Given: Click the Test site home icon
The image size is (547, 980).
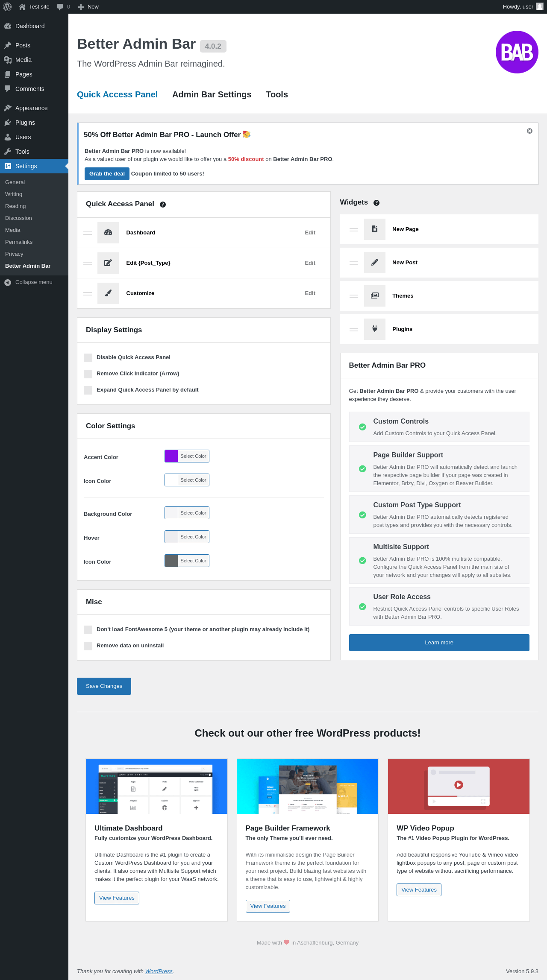Looking at the screenshot, I should [x=22, y=7].
